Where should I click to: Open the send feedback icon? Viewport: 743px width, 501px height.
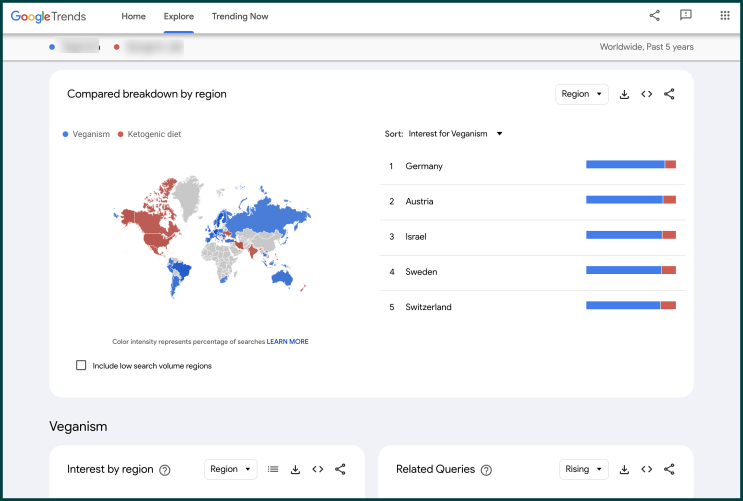click(x=685, y=15)
